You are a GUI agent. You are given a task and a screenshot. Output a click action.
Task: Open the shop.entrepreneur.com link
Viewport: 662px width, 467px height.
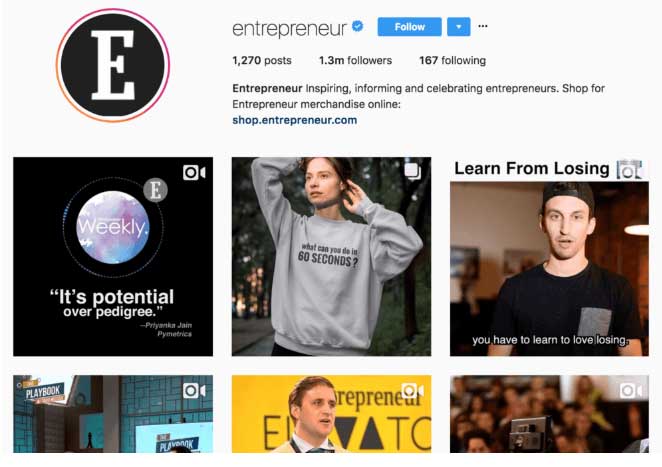[295, 120]
